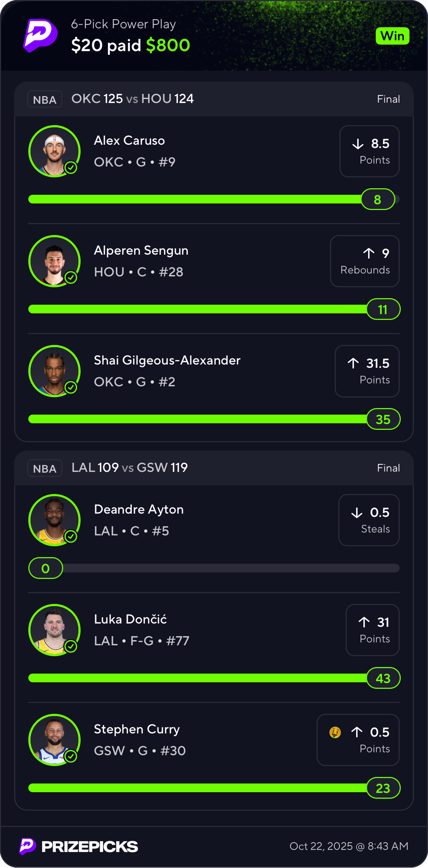Click the OKC 125 vs HOU 124 header
Viewport: 428px width, 868px height.
coord(133,99)
